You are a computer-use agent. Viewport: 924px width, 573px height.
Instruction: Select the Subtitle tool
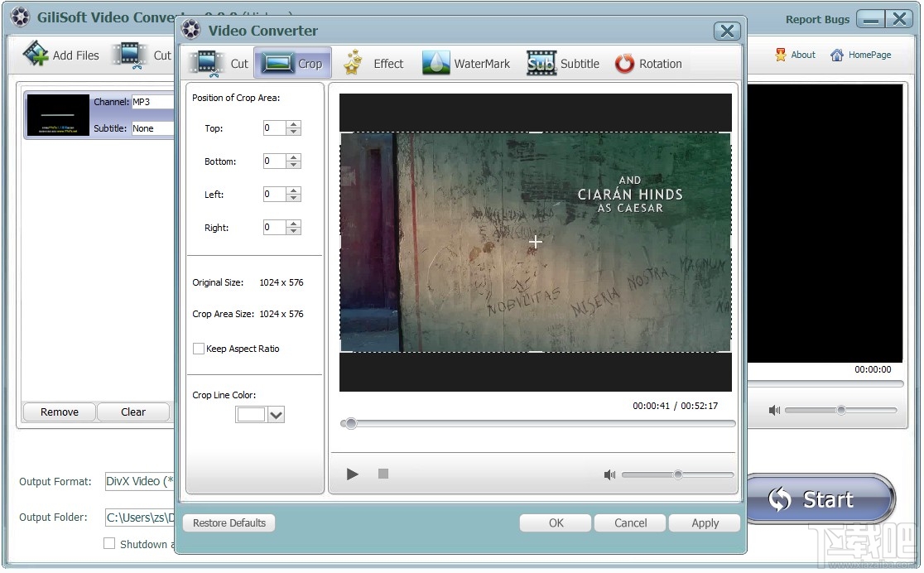tap(563, 63)
